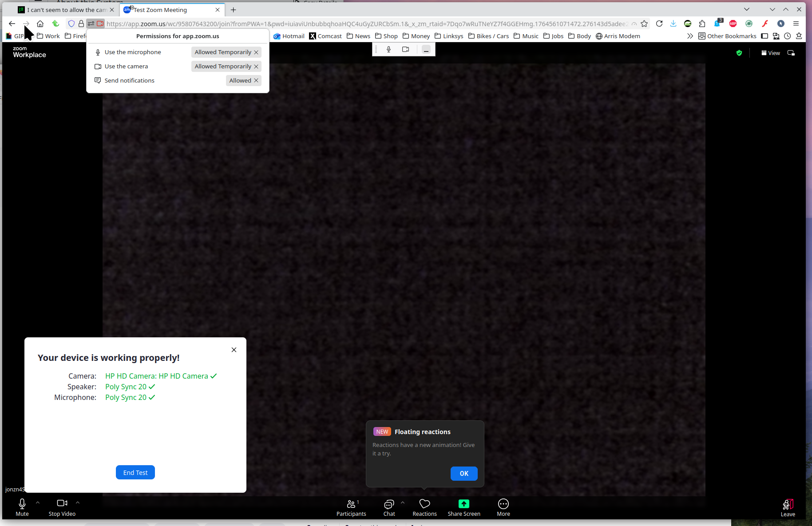Reload the current page
This screenshot has width=812, height=526.
click(659, 24)
